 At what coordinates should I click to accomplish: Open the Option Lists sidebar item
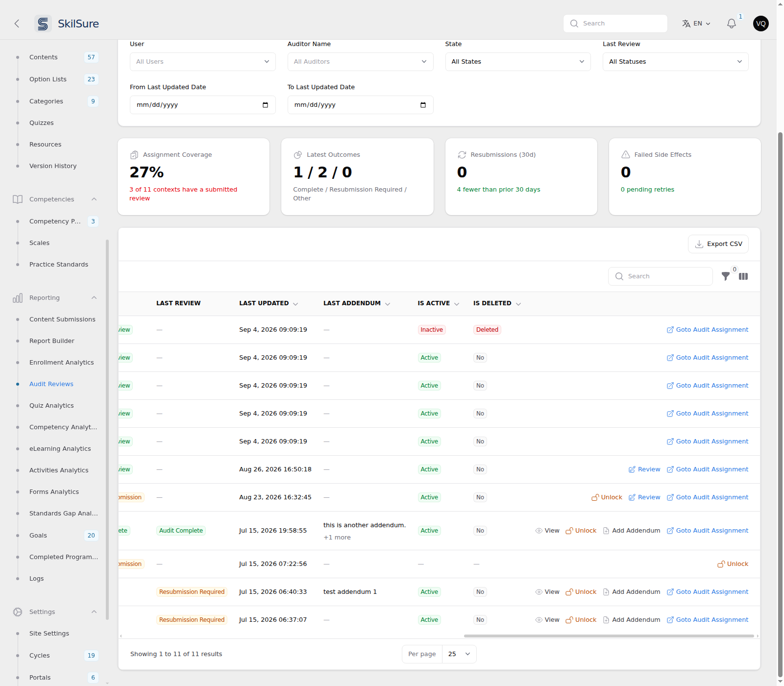click(x=48, y=79)
